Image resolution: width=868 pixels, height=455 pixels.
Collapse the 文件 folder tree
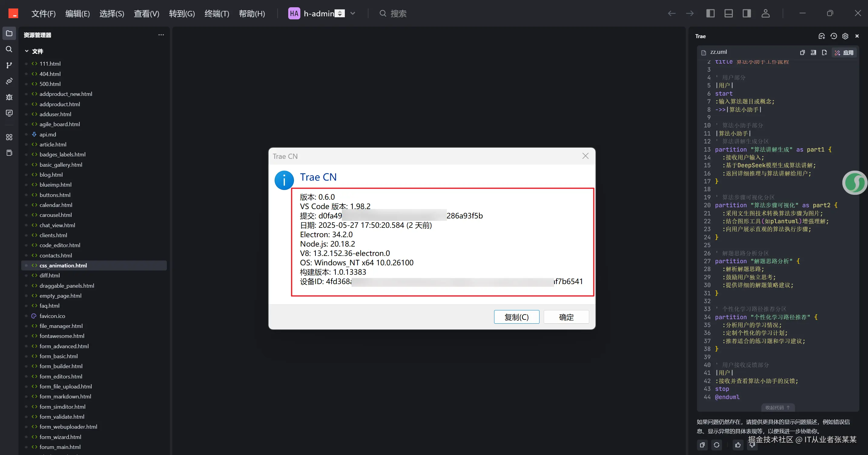click(x=27, y=51)
